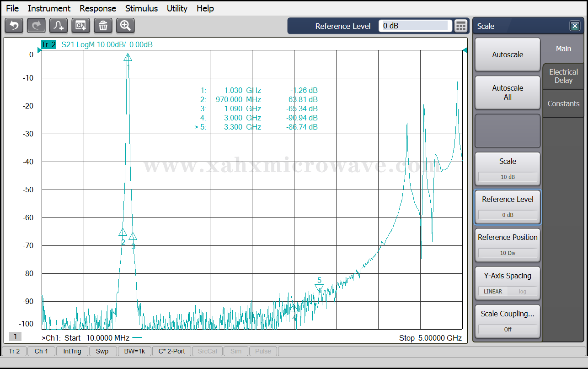Open the Response menu
Image resolution: width=588 pixels, height=369 pixels.
point(98,8)
